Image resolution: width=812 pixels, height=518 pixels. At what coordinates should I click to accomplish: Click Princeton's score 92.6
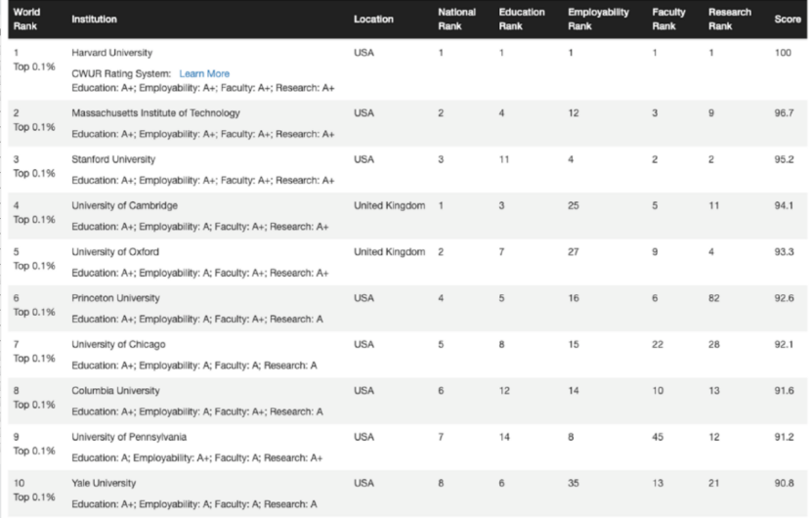pyautogui.click(x=784, y=298)
